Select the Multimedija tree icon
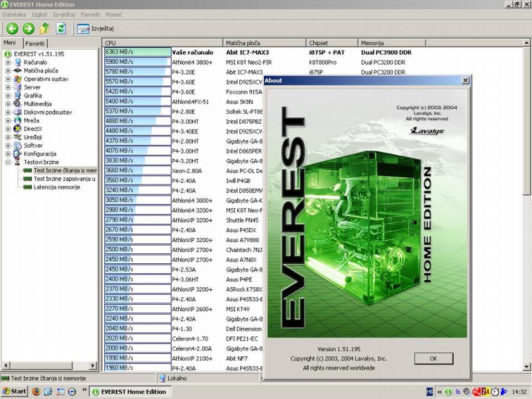This screenshot has height=399, width=532. [x=18, y=104]
